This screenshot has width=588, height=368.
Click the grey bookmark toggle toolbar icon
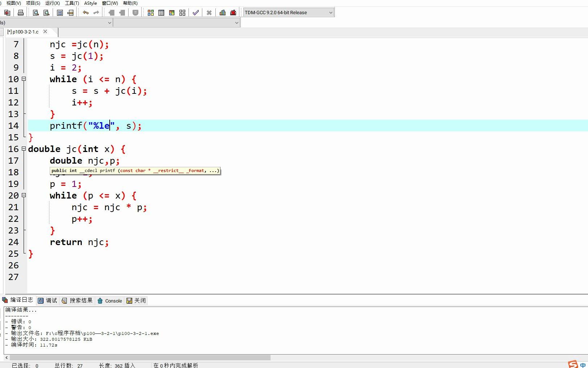click(135, 13)
